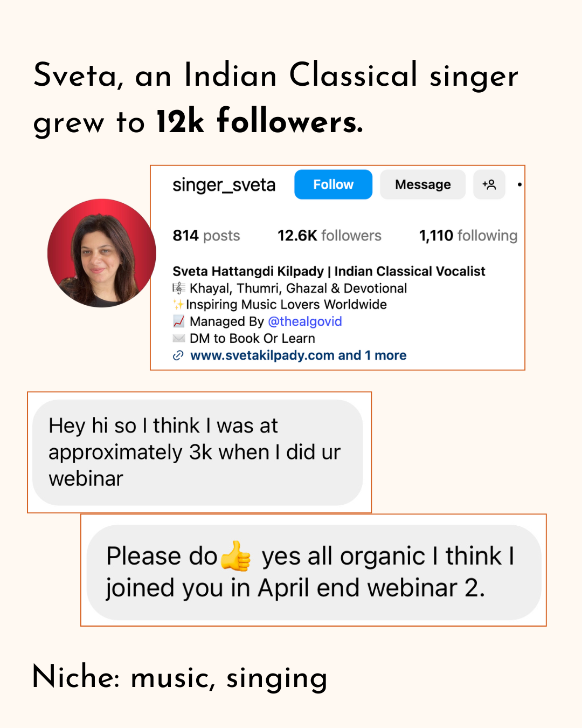Click the "approximately 3k" message bubble
582x728 pixels.
pyautogui.click(x=197, y=452)
